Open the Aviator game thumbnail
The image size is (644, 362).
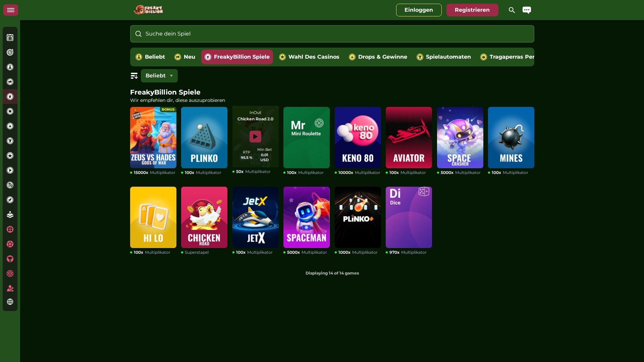[409, 137]
